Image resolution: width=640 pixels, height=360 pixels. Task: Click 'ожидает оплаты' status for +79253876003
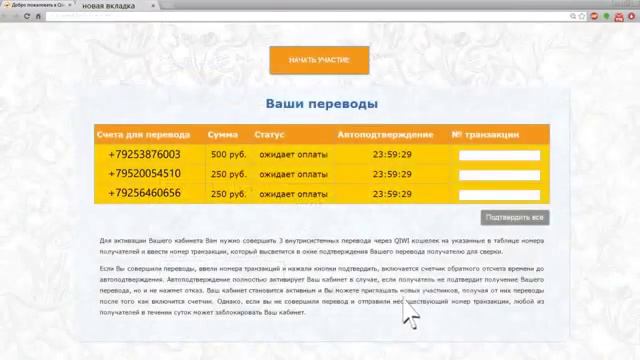[x=293, y=155]
